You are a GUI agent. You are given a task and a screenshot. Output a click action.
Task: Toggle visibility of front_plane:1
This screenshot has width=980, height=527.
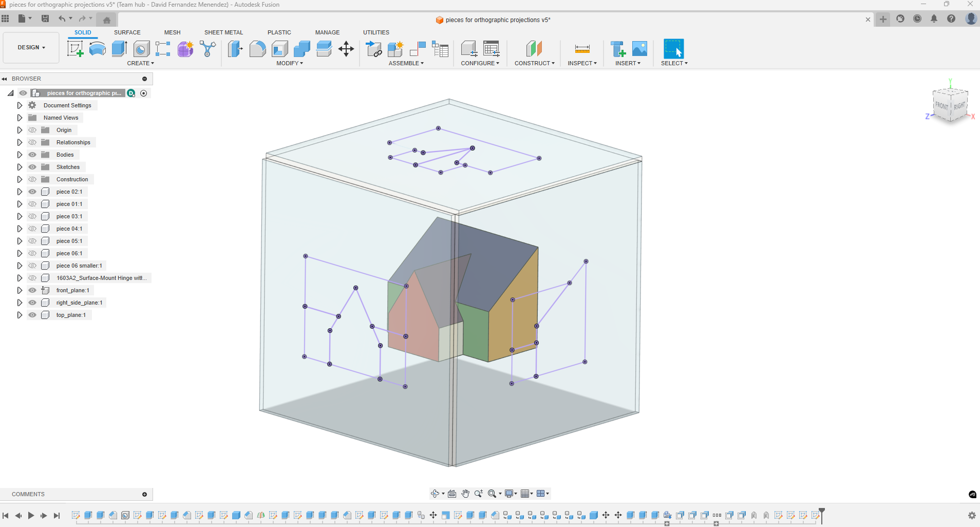tap(32, 290)
